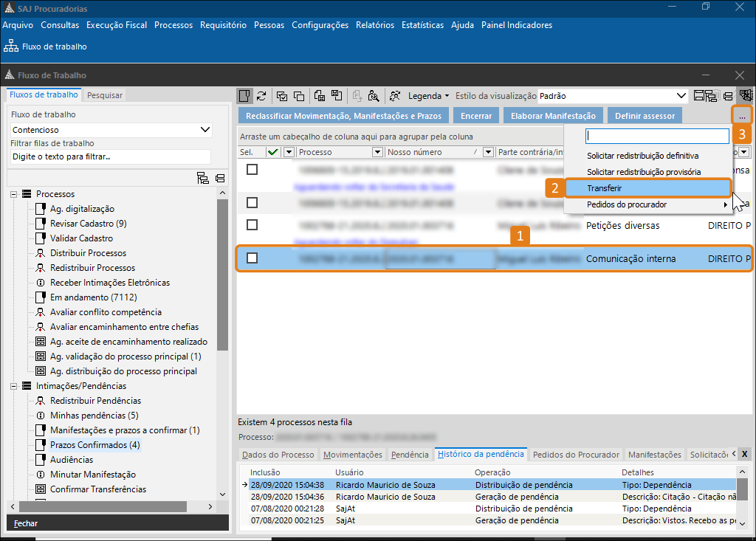Collapse the Processos tree node
The image size is (756, 541).
14,194
